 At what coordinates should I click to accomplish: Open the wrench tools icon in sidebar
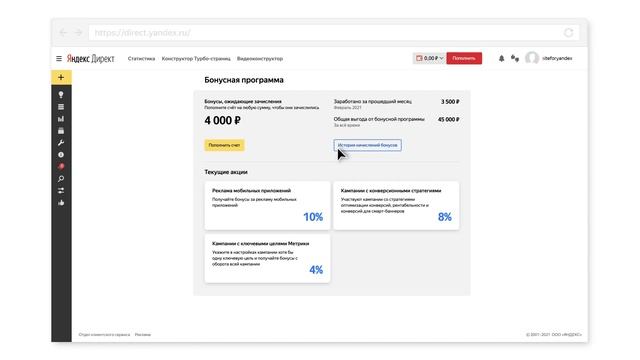[61, 143]
